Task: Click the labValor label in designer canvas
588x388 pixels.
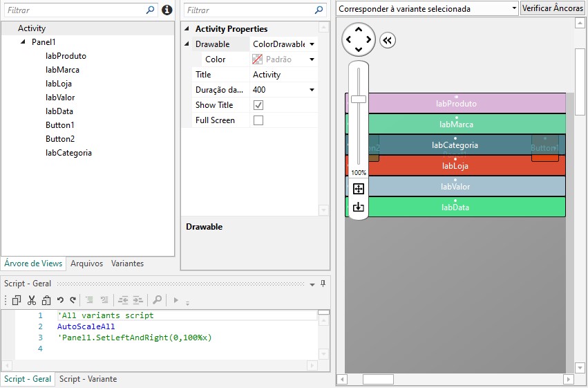Action: click(x=455, y=187)
